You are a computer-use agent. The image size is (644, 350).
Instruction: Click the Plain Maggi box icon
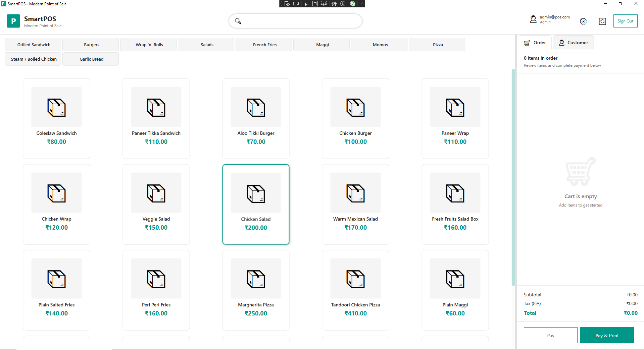(455, 279)
